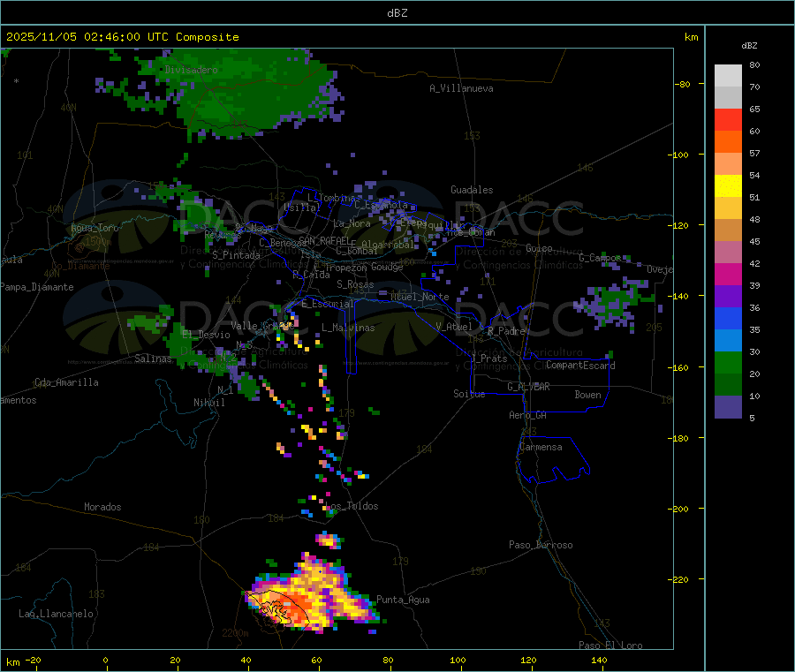Viewport: 795px width, 672px height.
Task: Click the Divisadero map label
Action: 191,70
